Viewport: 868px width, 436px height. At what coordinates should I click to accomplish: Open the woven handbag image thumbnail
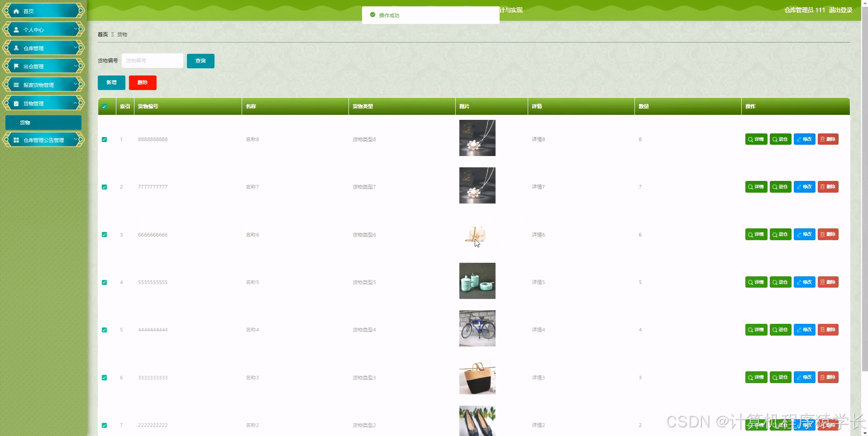coord(477,376)
